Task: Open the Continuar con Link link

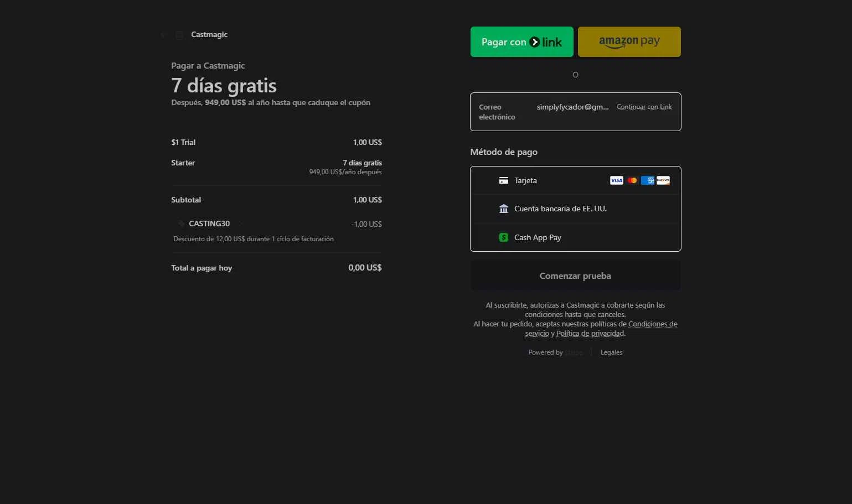Action: (x=644, y=107)
